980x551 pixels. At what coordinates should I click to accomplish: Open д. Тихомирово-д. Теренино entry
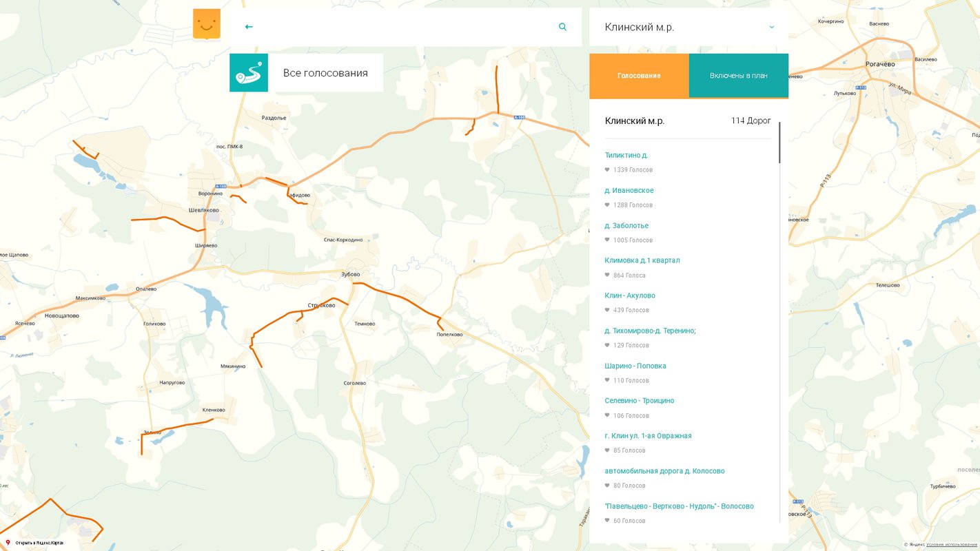click(x=651, y=331)
